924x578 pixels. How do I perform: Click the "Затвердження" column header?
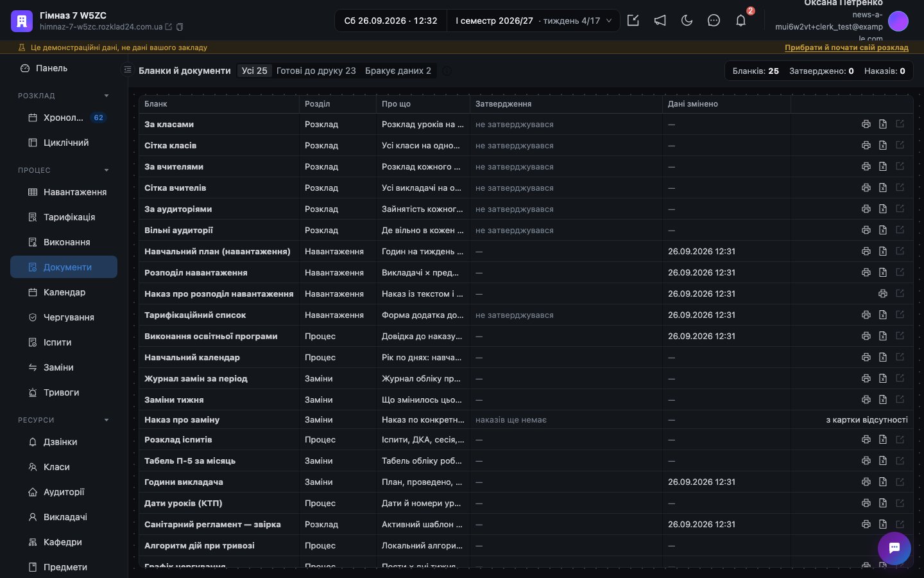[x=503, y=103]
